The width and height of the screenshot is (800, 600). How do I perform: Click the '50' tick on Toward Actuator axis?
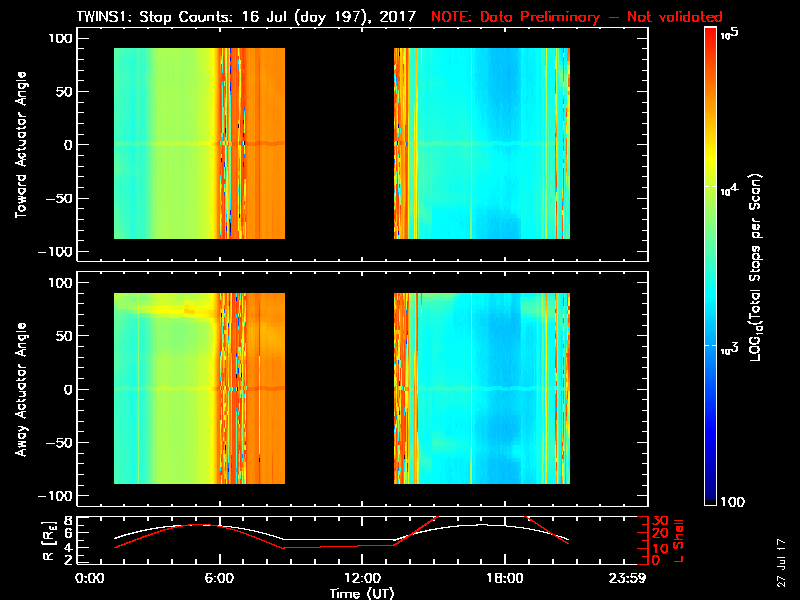pyautogui.click(x=63, y=92)
